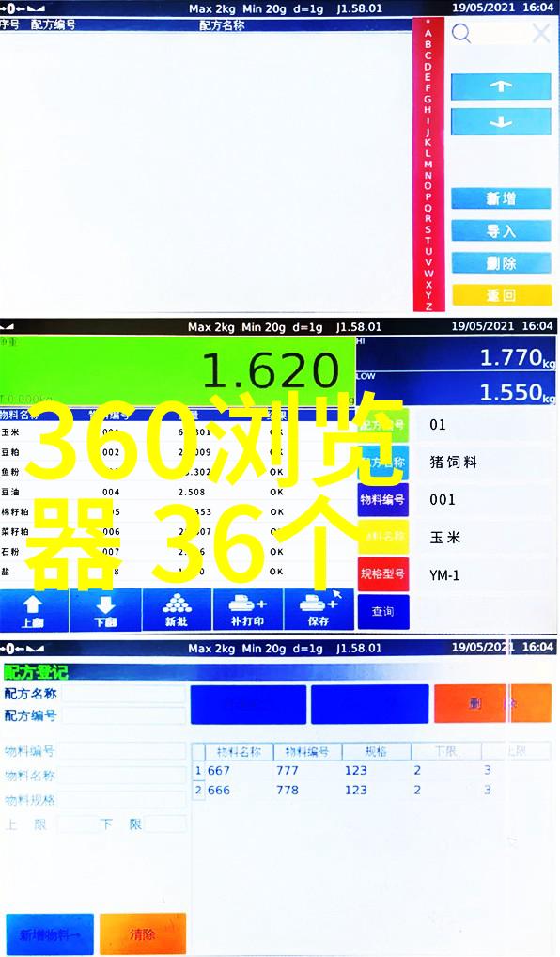Image resolution: width=560 pixels, height=957 pixels.
Task: Tap 新增 in the recipe list screen
Action: click(x=501, y=198)
